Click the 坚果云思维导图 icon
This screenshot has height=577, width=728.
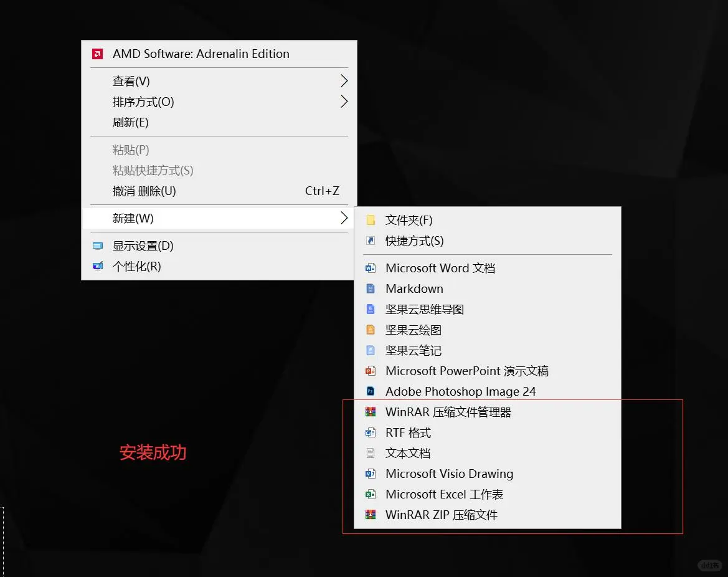[371, 309]
